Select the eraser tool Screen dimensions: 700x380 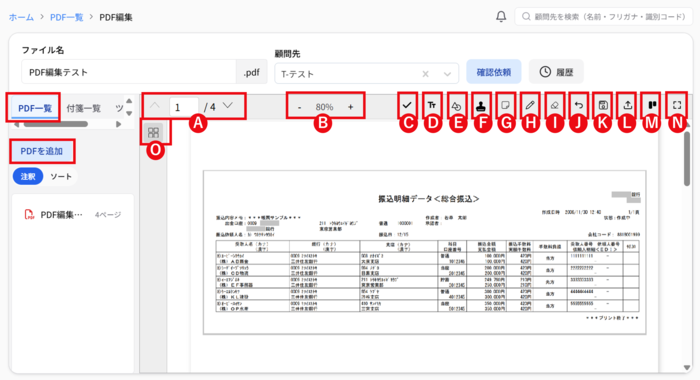(554, 105)
